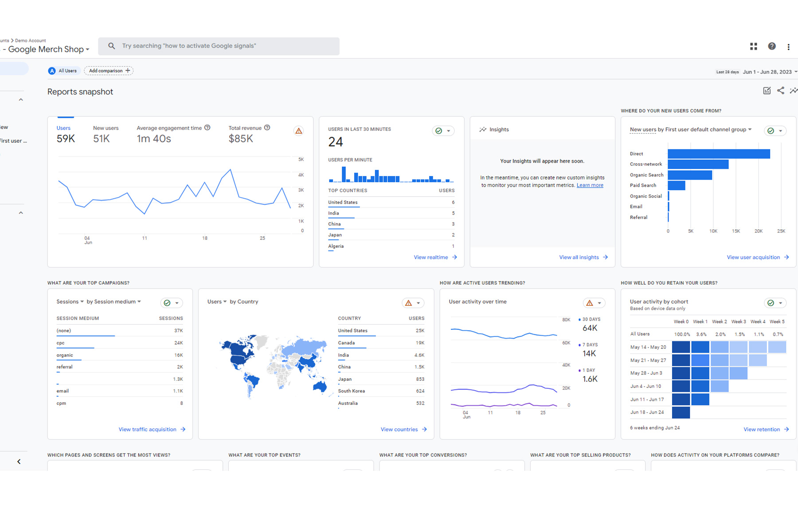Collapse the upper sidebar section chevron

[x=21, y=100]
